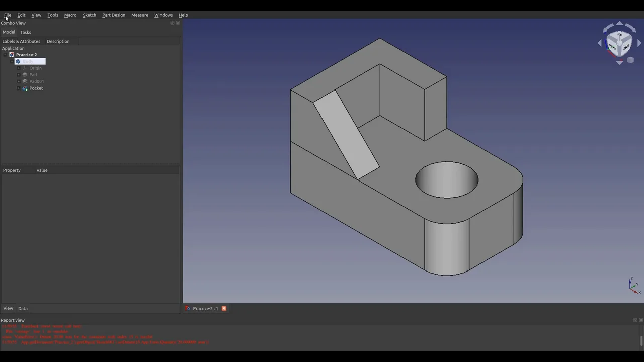The image size is (644, 362).
Task: Expand the Pocket tree node
Action: pyautogui.click(x=19, y=88)
